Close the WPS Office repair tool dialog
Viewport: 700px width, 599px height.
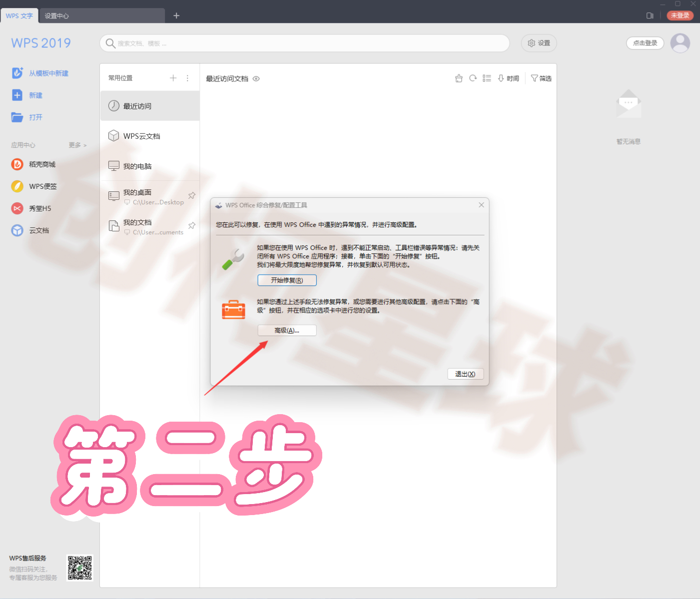coord(481,205)
